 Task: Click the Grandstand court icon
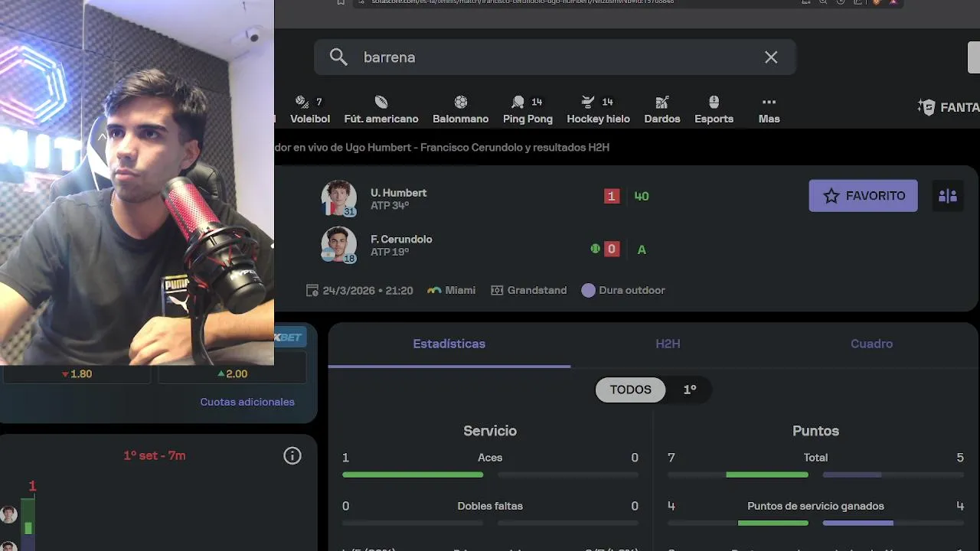pyautogui.click(x=497, y=290)
